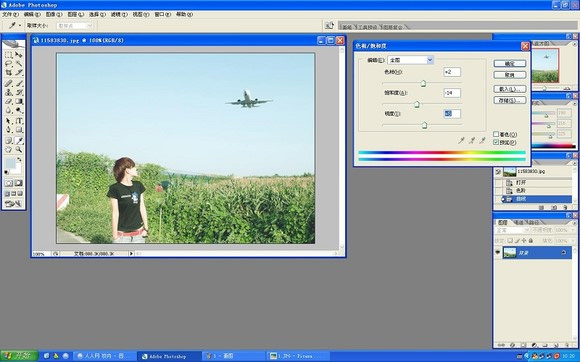Open the Layers panel menu arrow
The height and width of the screenshot is (362, 580).
pos(574,223)
